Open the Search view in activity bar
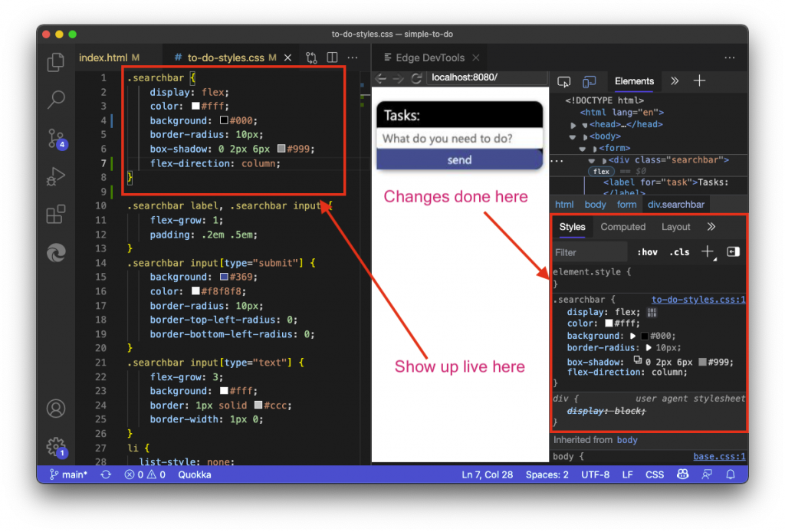 [55, 99]
